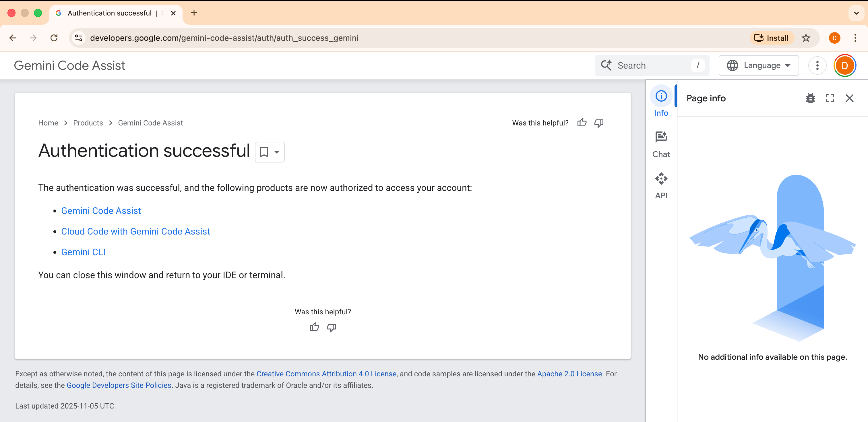Open the Language dropdown
This screenshot has width=868, height=422.
tap(758, 65)
